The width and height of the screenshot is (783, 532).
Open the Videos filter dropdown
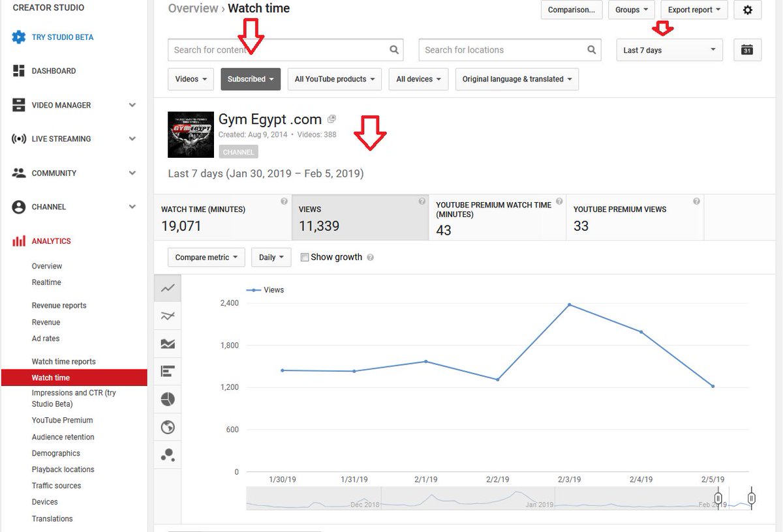point(191,79)
